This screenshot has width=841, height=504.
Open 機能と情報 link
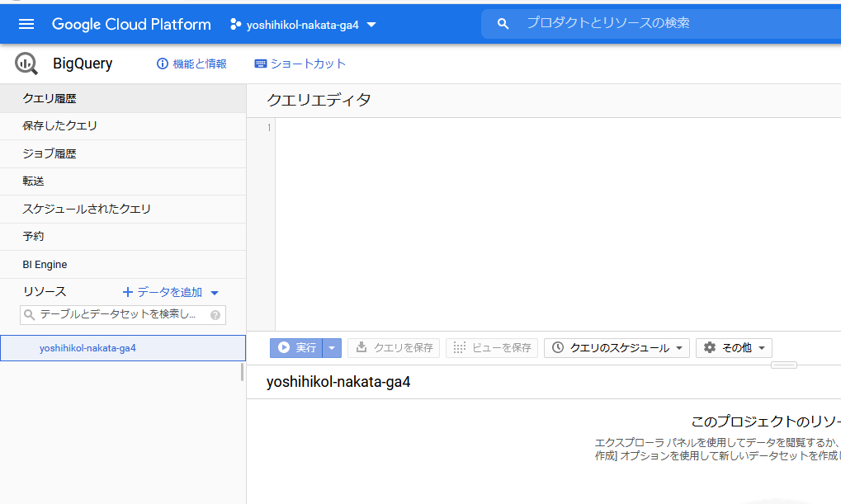point(191,64)
